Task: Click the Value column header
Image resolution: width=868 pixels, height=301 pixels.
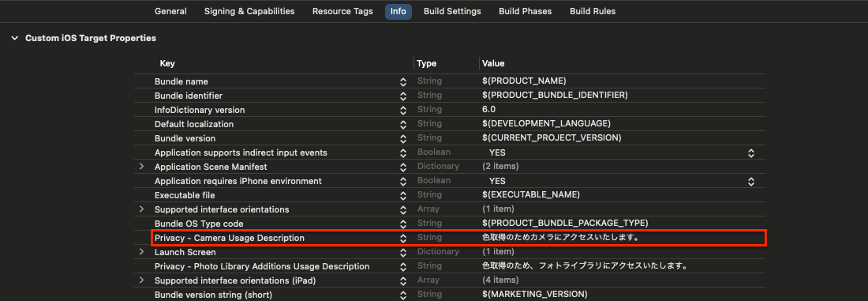Action: pyautogui.click(x=493, y=64)
